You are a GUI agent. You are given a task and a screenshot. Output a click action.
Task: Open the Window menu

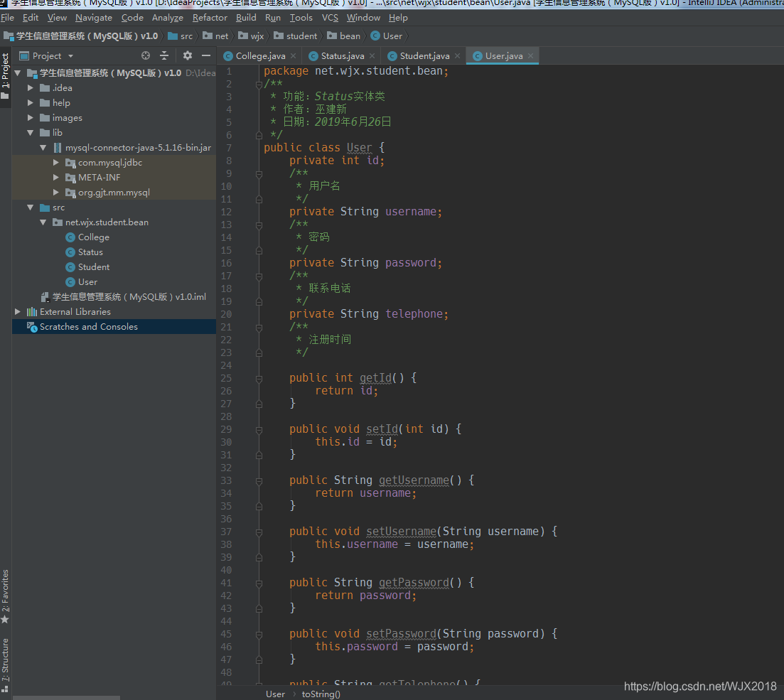[x=363, y=18]
